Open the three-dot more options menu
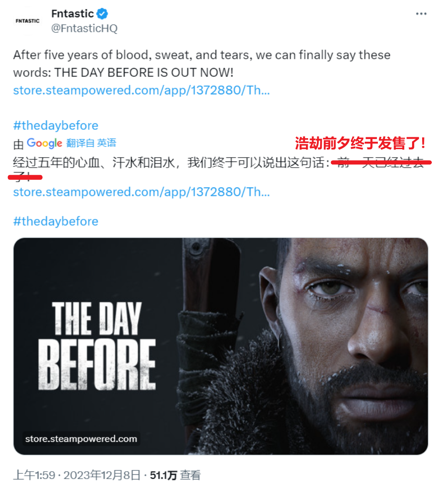 tap(421, 14)
